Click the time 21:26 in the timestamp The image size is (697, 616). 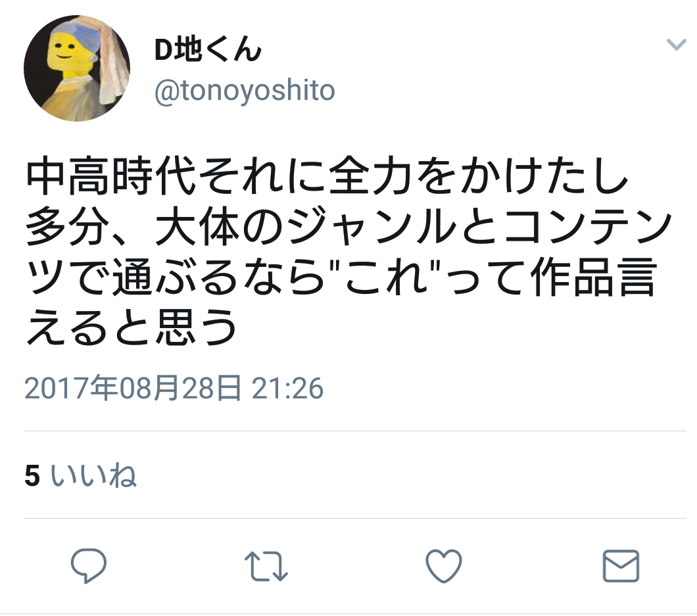[287, 389]
